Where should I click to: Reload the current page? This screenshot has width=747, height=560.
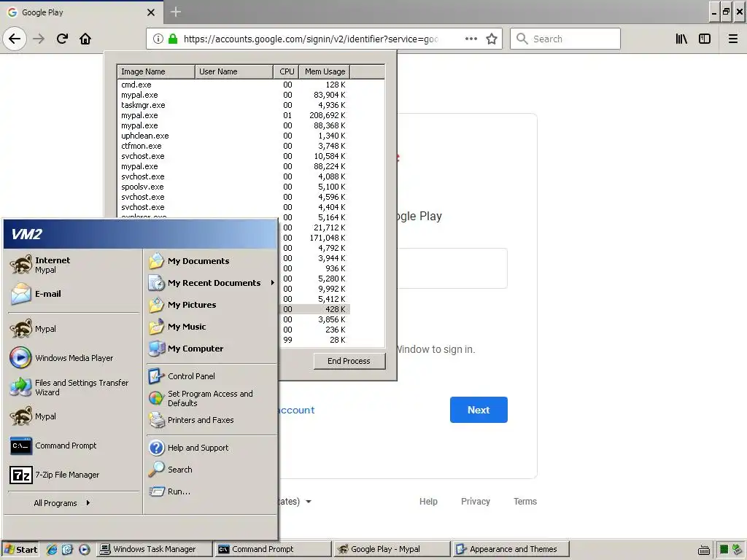(x=63, y=39)
